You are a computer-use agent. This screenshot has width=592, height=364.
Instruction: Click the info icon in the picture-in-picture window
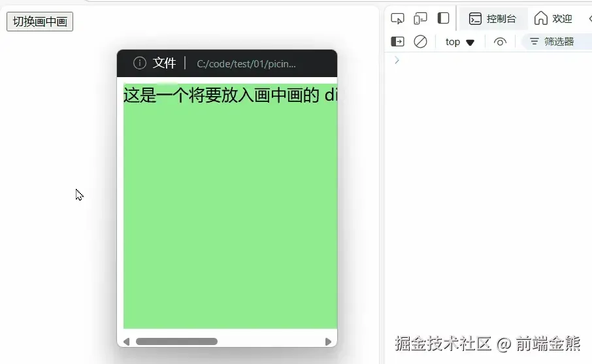pyautogui.click(x=140, y=63)
